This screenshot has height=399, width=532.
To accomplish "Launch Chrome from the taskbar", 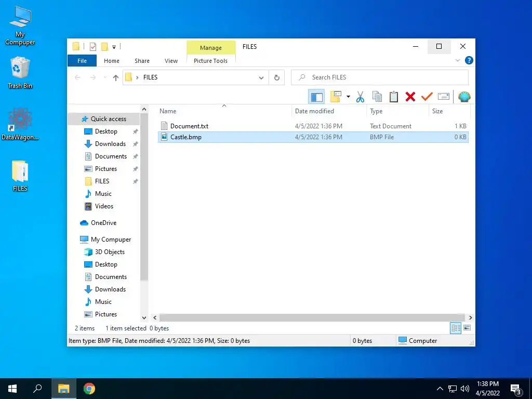I will pyautogui.click(x=89, y=389).
